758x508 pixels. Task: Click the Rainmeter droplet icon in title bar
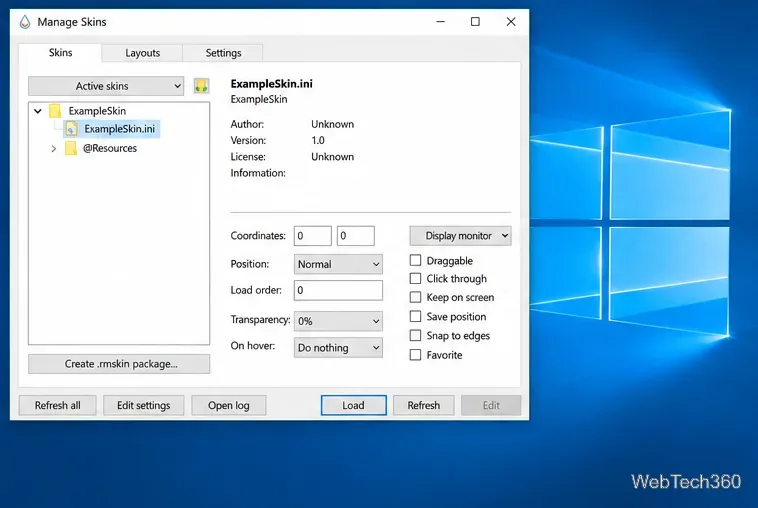click(25, 22)
